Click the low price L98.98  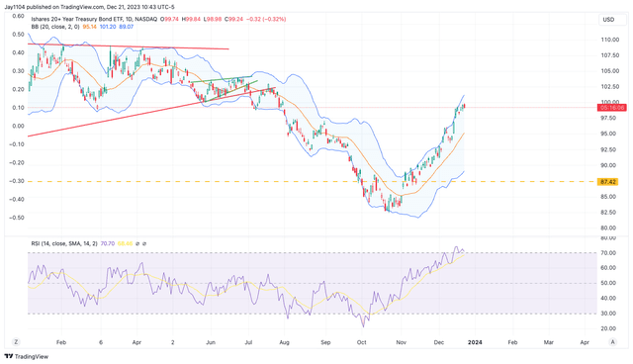pyautogui.click(x=213, y=19)
